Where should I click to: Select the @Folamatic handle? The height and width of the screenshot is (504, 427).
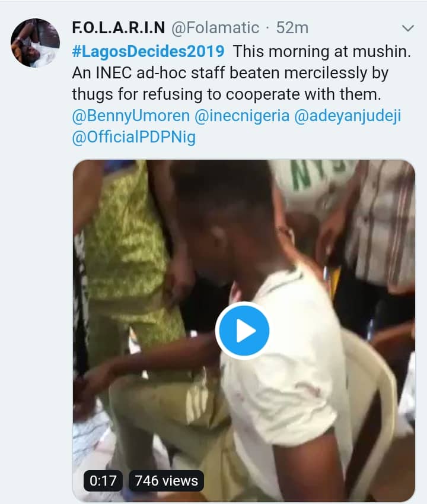215,28
